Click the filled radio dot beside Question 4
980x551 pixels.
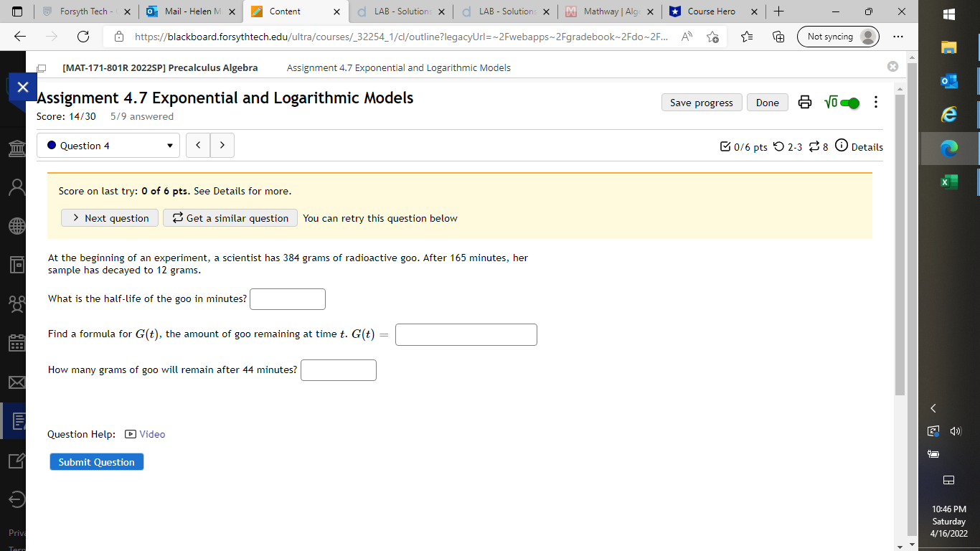coord(51,145)
